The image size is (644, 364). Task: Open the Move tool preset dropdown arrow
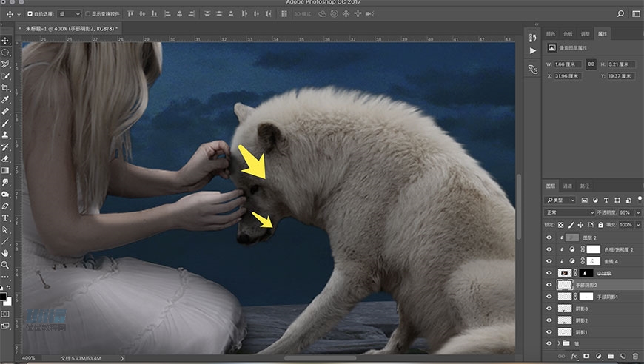(19, 14)
